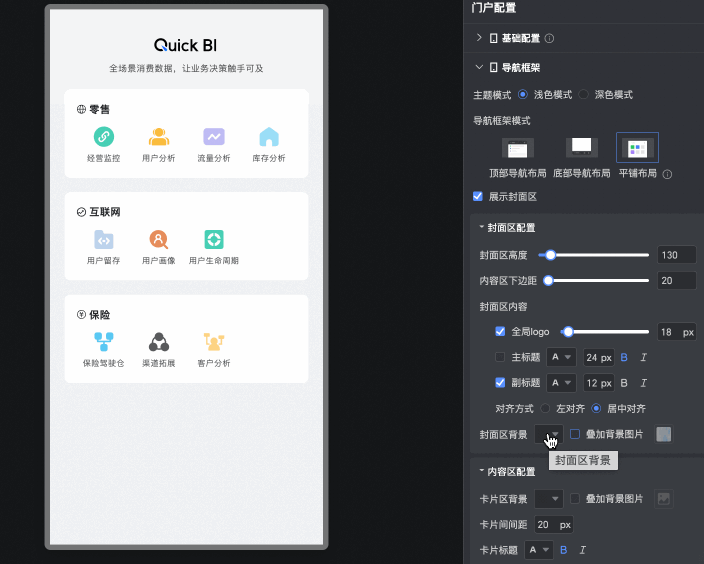This screenshot has height=564, width=704.
Task: Select the 顶部导航布局 thumbnail
Action: [x=518, y=148]
